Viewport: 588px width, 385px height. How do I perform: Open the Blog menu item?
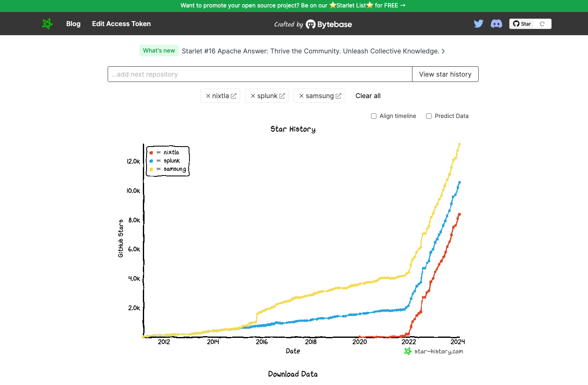(x=73, y=24)
